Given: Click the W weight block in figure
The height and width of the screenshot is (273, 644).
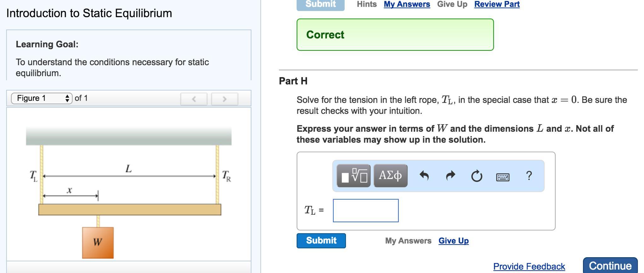Looking at the screenshot, I should pos(98,242).
